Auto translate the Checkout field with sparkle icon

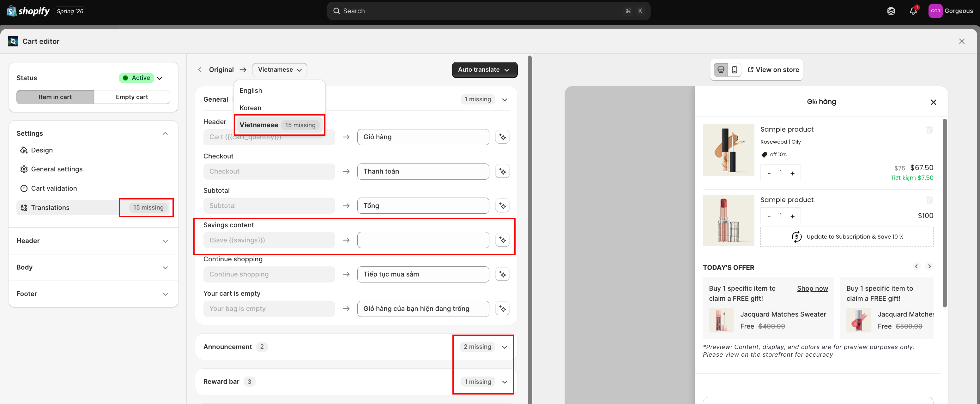[x=502, y=171]
